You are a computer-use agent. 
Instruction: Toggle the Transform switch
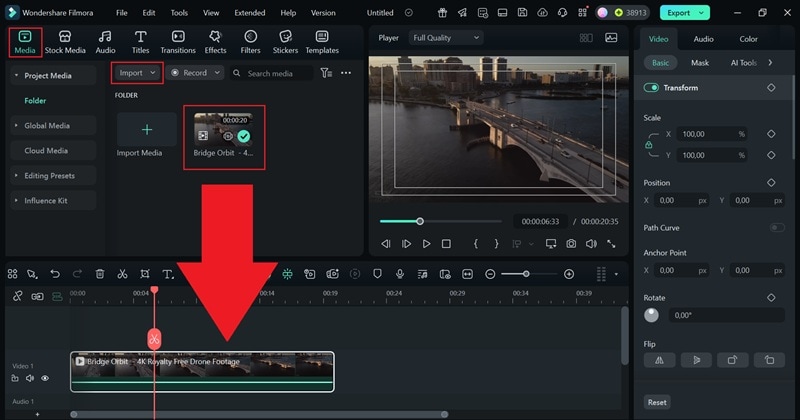click(x=651, y=88)
